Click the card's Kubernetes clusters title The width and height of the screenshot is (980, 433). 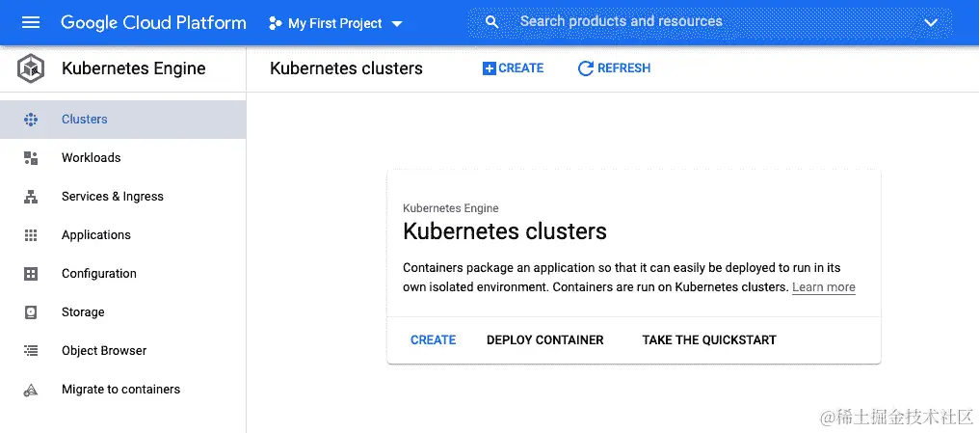pos(505,231)
